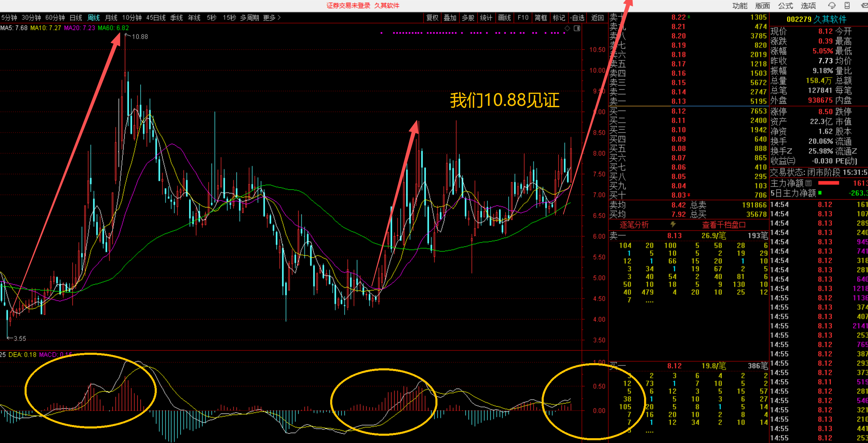868x443 pixels.
Task: Toggle 叠加 overlay mode
Action: click(450, 18)
